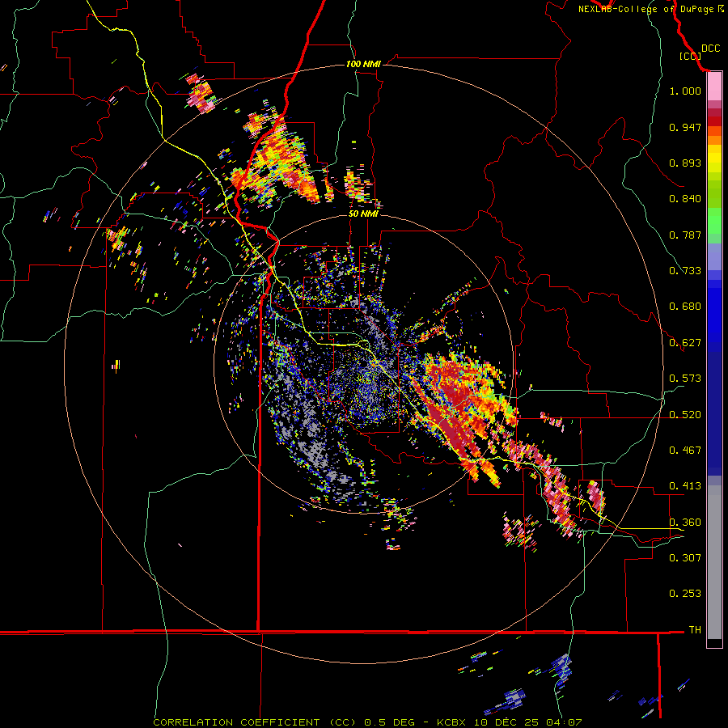Pick the bright green swatch on color bar
728x728 pixels.
click(714, 221)
